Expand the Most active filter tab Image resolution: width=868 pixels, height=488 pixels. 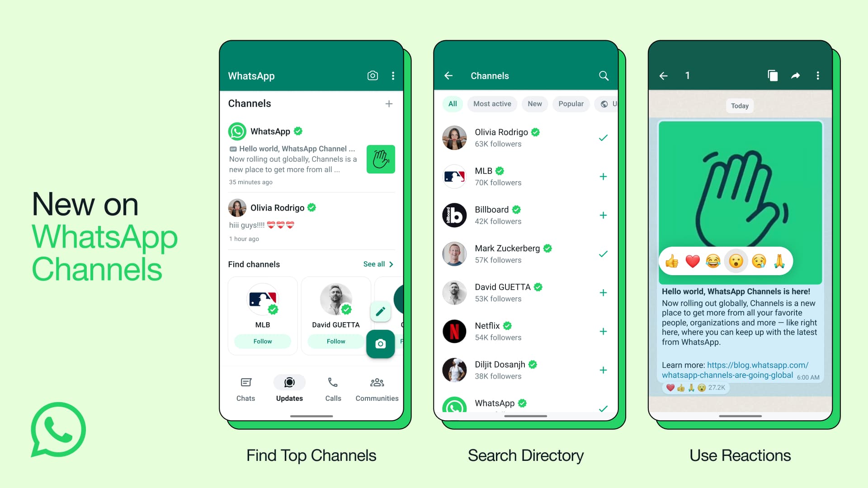[x=492, y=103]
